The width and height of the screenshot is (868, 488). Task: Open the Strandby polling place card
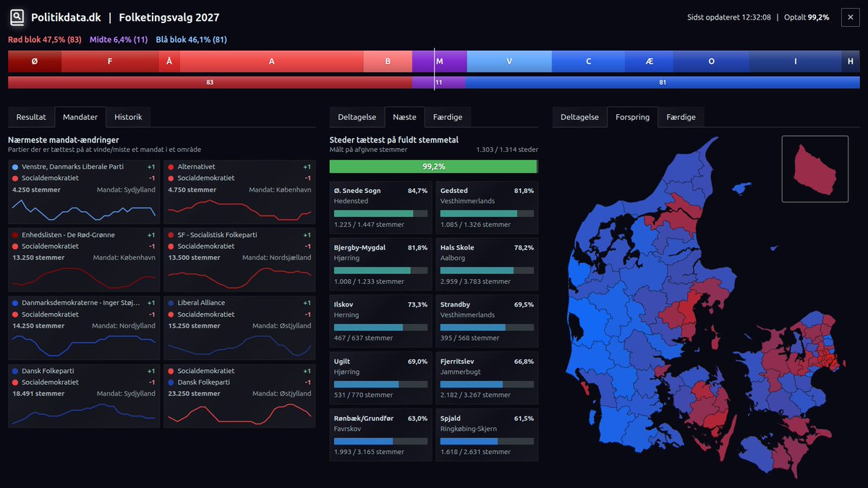click(487, 321)
